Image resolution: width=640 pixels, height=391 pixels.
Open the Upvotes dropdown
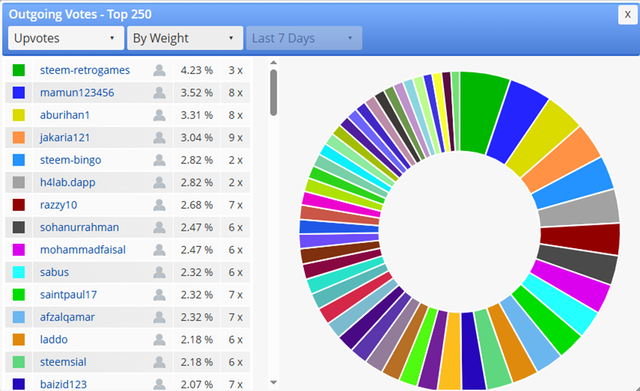pyautogui.click(x=66, y=38)
